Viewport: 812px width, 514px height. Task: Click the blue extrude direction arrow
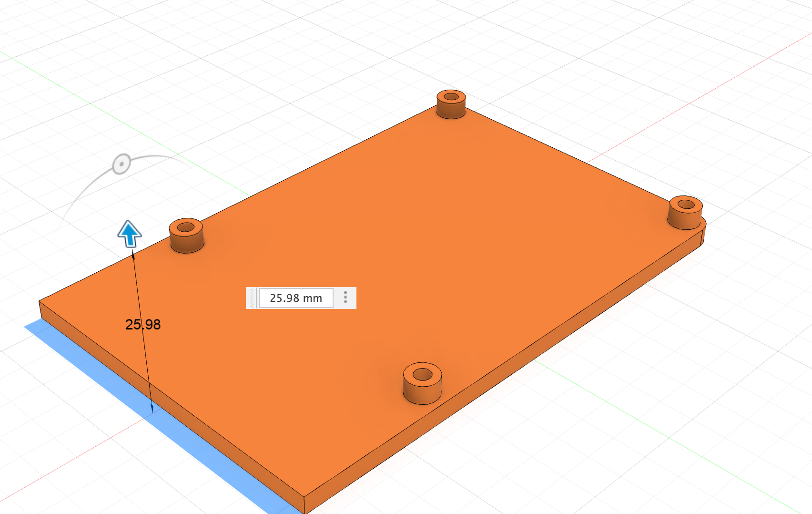point(130,234)
